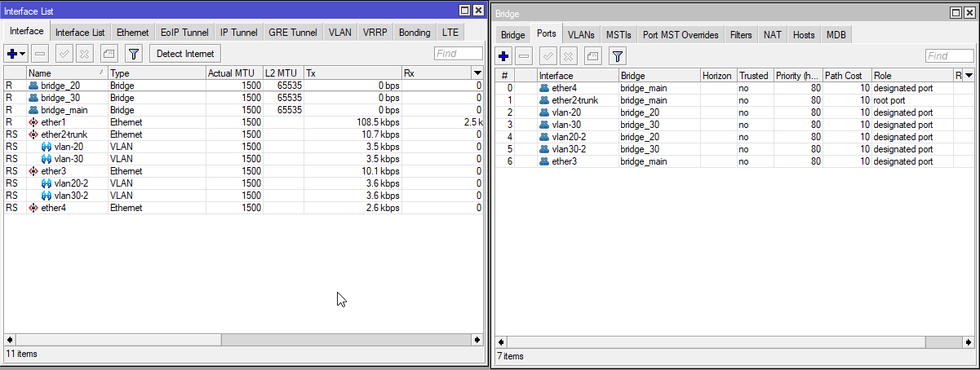Open the Filters tab
Image resolution: width=980 pixels, height=370 pixels.
[741, 35]
